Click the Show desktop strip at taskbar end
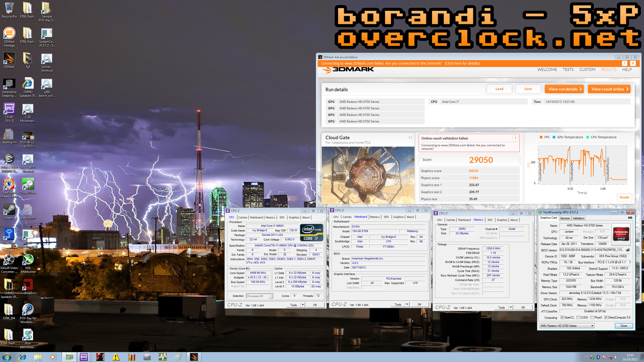Viewport: 644px width, 362px height. point(642,357)
